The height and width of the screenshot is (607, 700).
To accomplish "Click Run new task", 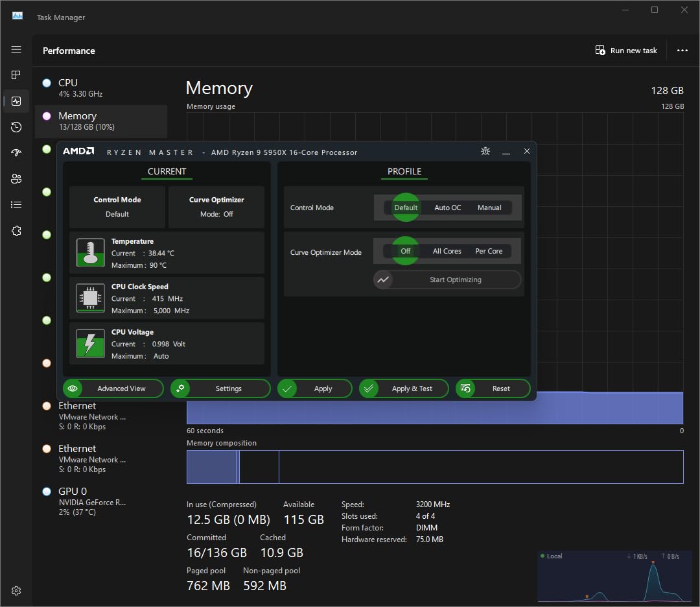I will coord(626,51).
